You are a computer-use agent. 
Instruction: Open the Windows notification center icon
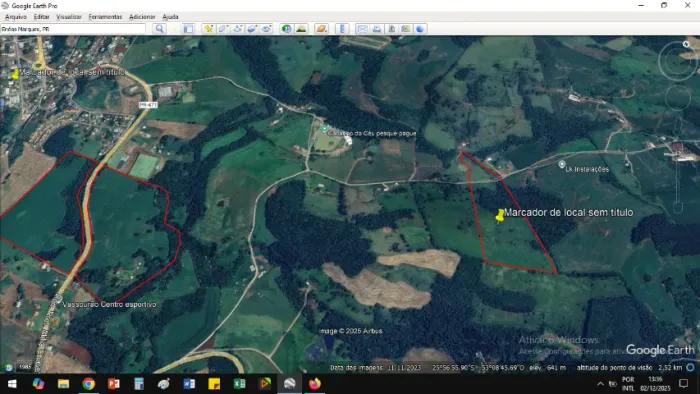click(683, 384)
